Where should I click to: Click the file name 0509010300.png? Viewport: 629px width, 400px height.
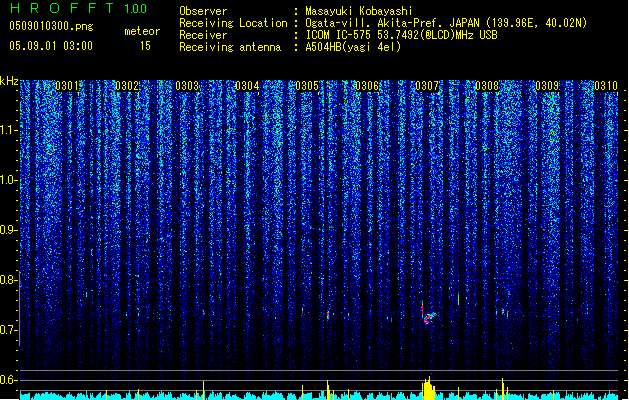coord(51,26)
